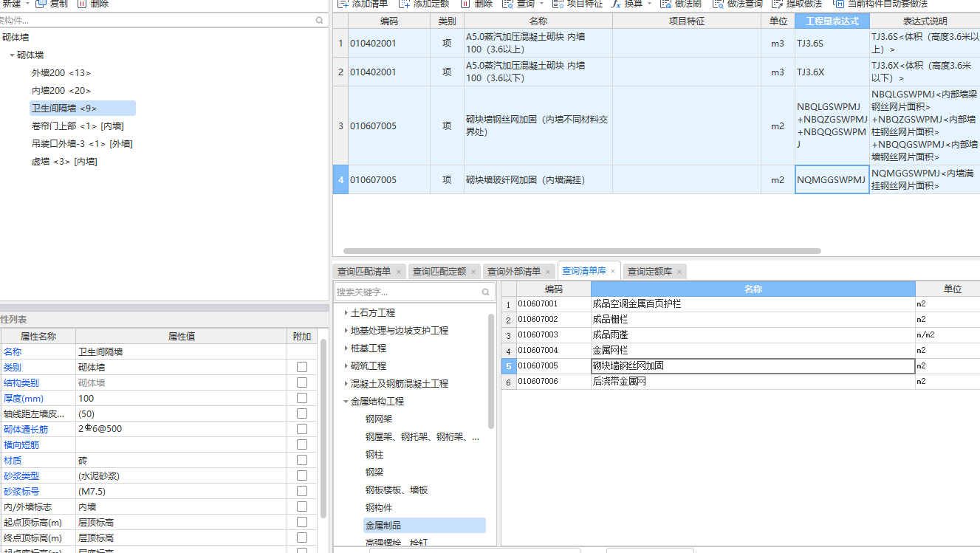The height and width of the screenshot is (553, 980).
Task: Open the 换算 dropdown arrow
Action: click(x=650, y=4)
